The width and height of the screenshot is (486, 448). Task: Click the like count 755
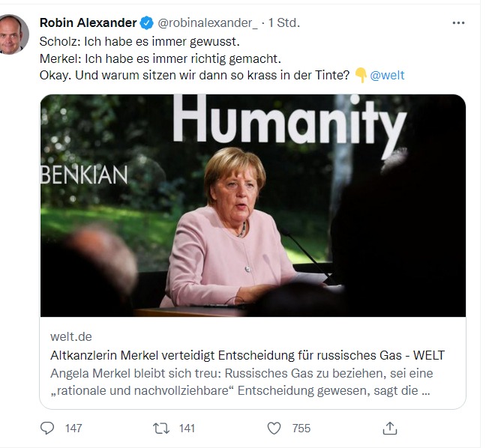[x=301, y=429]
